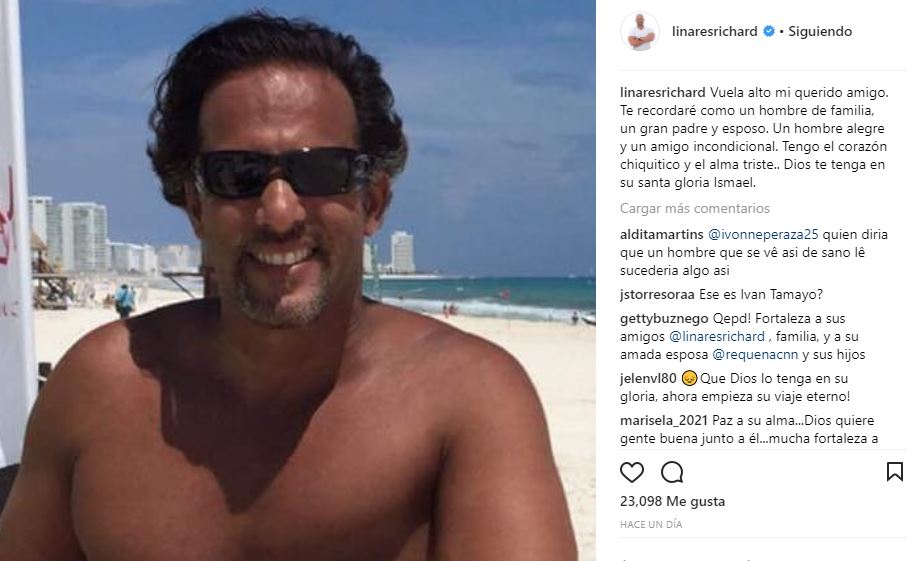Expand Cargar más comentarios
This screenshot has width=913, height=561.
point(695,208)
